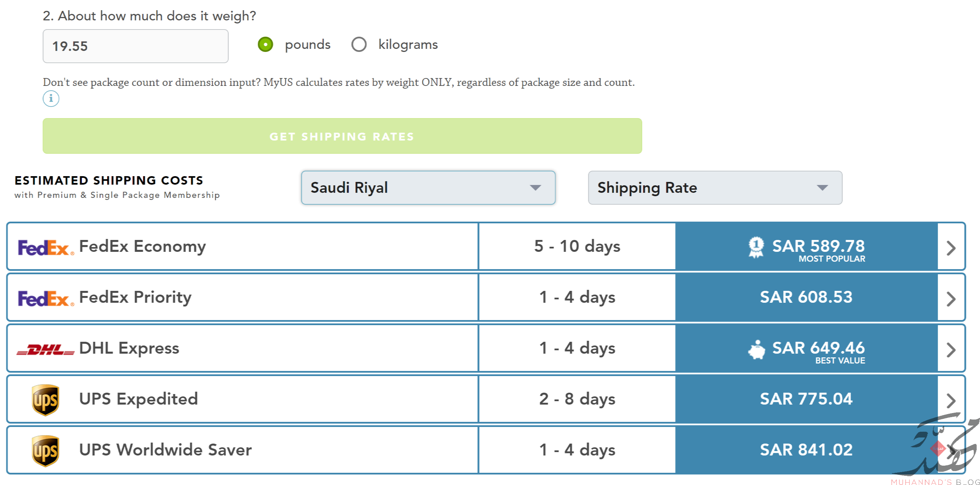
Task: Click the SAR 841.02 price cell
Action: pyautogui.click(x=806, y=450)
